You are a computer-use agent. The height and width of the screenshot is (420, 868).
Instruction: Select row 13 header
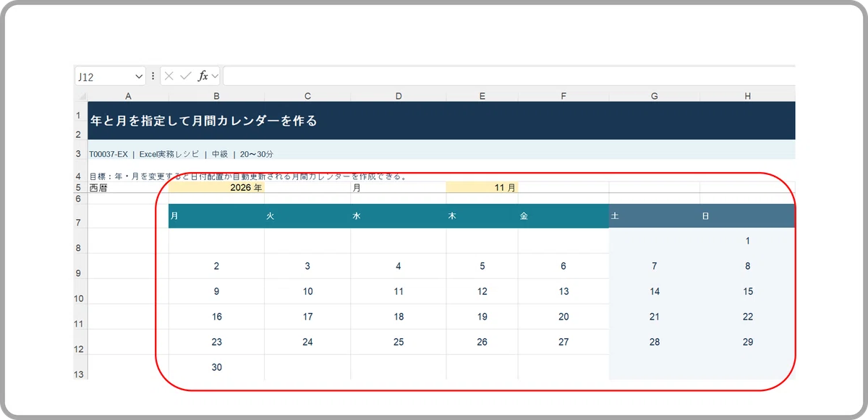coord(81,367)
